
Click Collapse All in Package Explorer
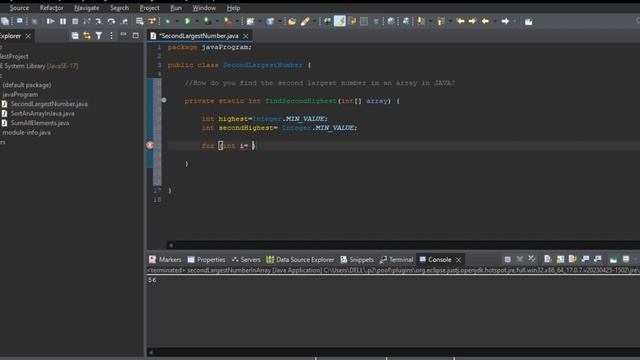(75, 36)
